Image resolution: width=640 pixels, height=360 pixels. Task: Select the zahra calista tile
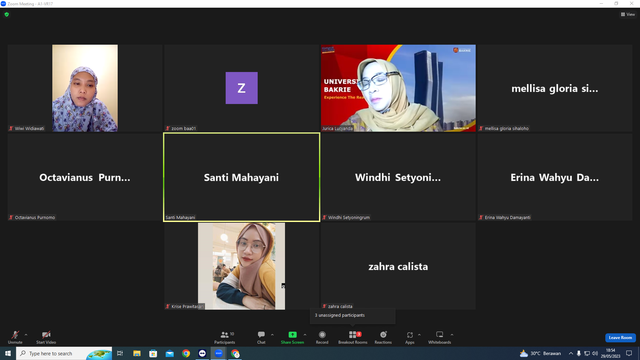[398, 266]
